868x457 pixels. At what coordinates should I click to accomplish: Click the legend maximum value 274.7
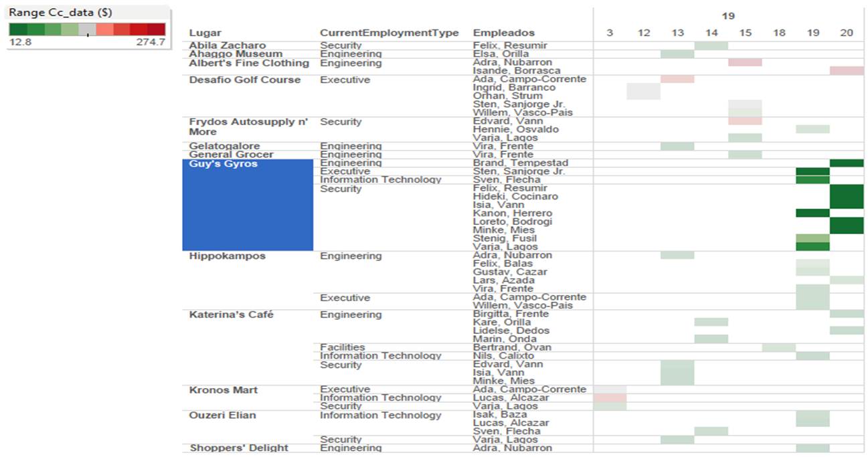(x=150, y=41)
